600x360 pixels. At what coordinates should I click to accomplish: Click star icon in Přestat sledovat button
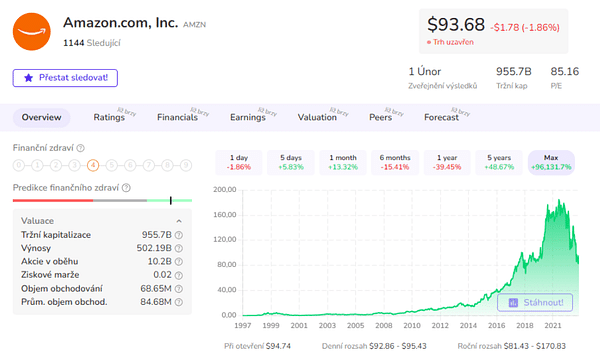28,78
